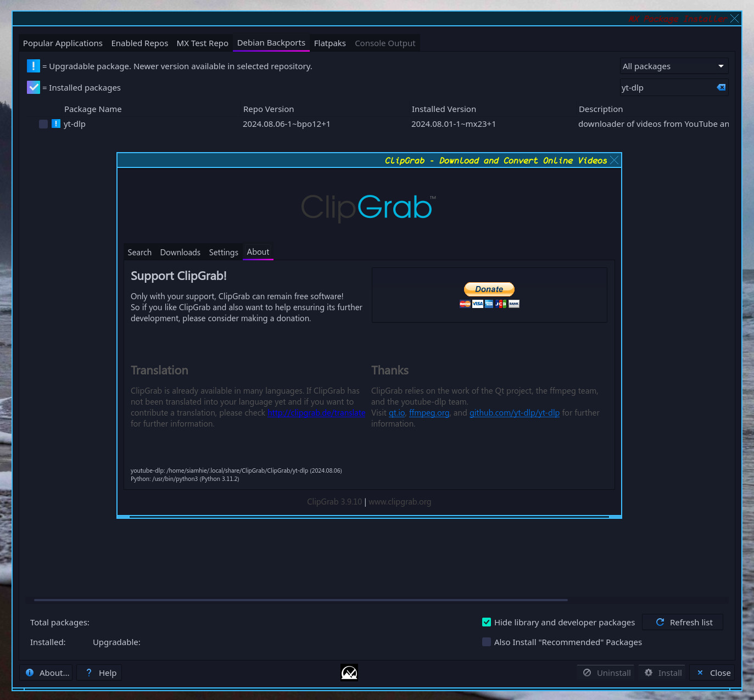Open the Popular Applications tab
Viewport: 754px width, 700px height.
(63, 43)
